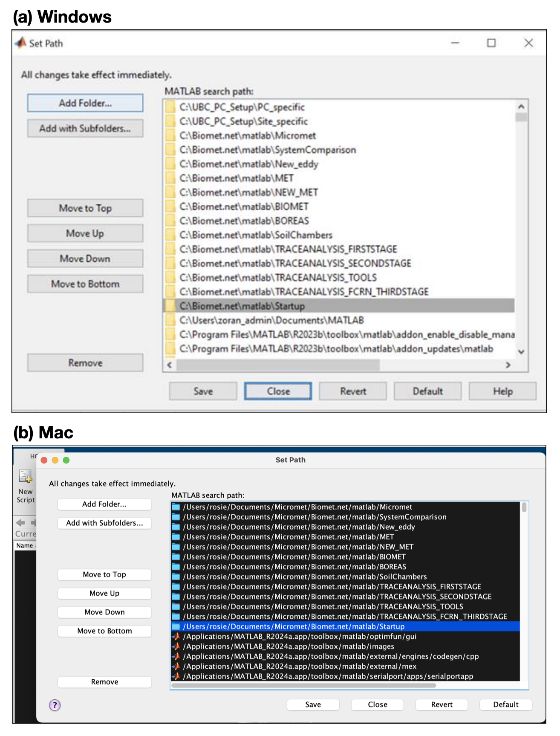Open Help in Windows Set Path dialog

click(503, 391)
